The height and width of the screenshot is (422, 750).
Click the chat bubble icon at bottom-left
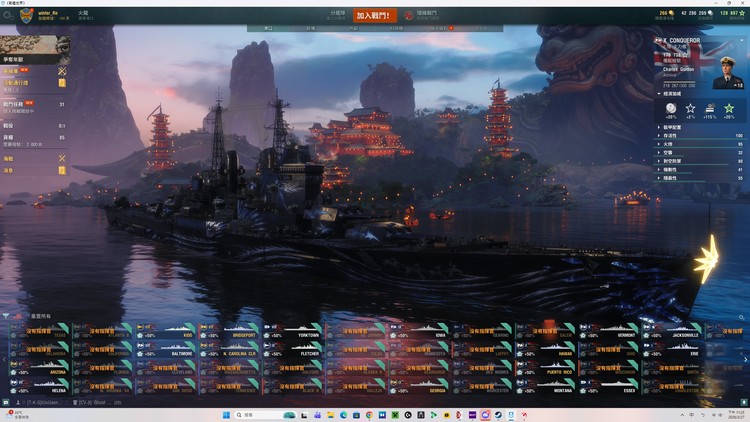click(x=6, y=402)
